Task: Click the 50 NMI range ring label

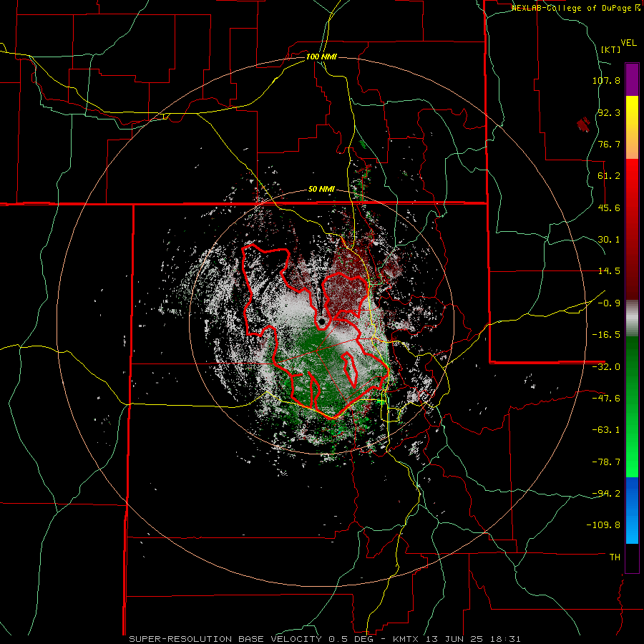Action: pos(321,190)
